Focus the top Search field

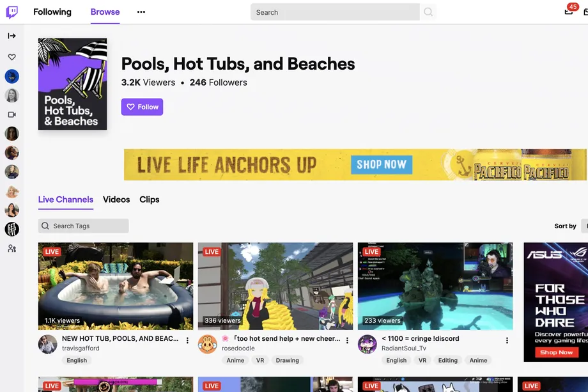pos(335,12)
